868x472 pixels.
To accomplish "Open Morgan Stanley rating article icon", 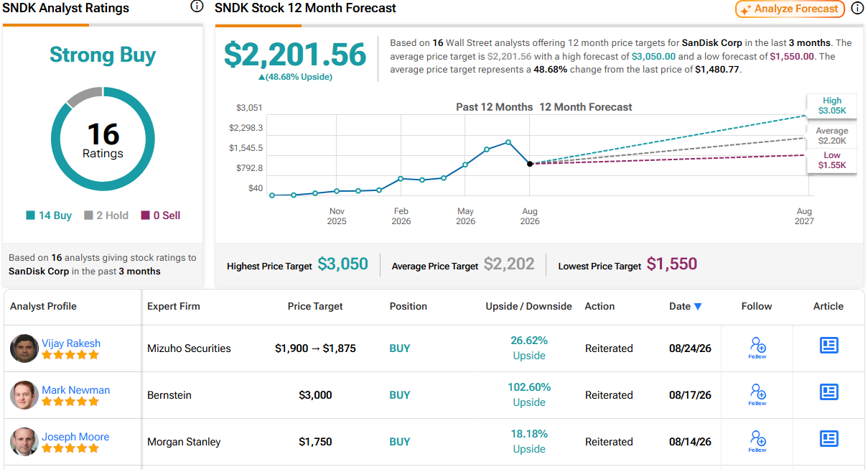I will point(829,439).
